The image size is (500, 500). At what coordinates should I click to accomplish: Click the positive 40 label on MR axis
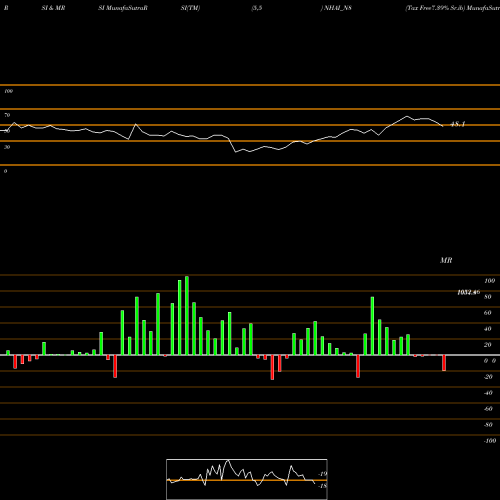pos(488,329)
